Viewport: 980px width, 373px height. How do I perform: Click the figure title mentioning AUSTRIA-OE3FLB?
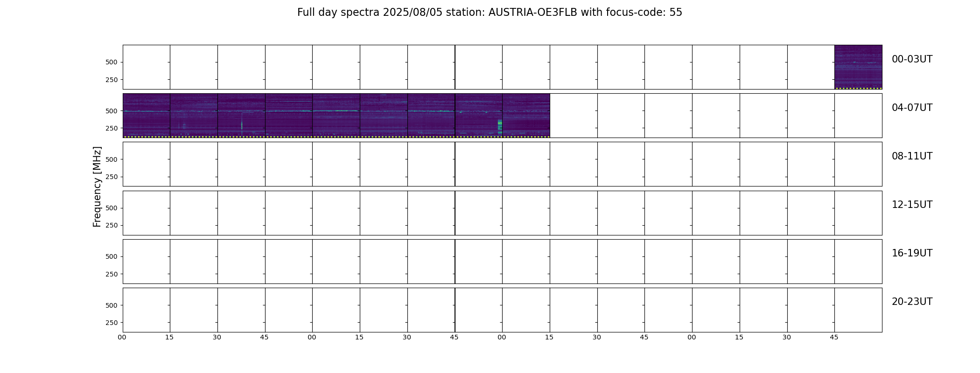(x=490, y=13)
